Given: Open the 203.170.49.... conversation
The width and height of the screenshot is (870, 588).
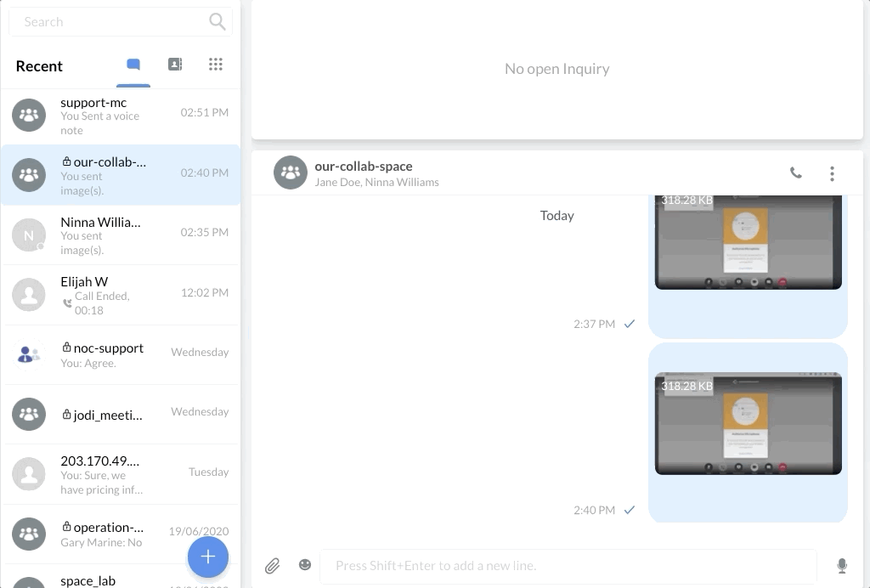Looking at the screenshot, I should [x=121, y=474].
